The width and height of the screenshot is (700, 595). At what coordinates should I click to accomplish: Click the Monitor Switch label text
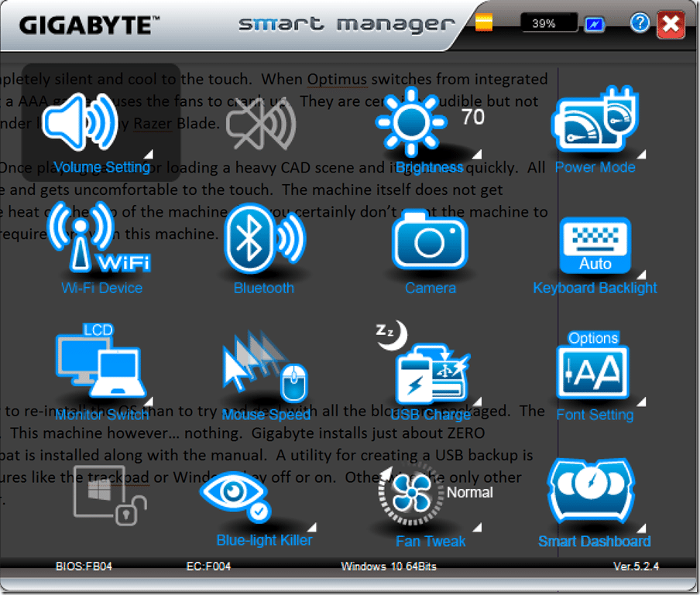[x=101, y=415]
